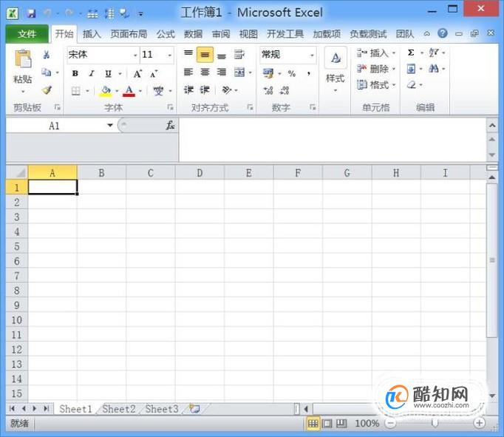Align cell text to bottom
504x437 pixels.
coord(222,55)
